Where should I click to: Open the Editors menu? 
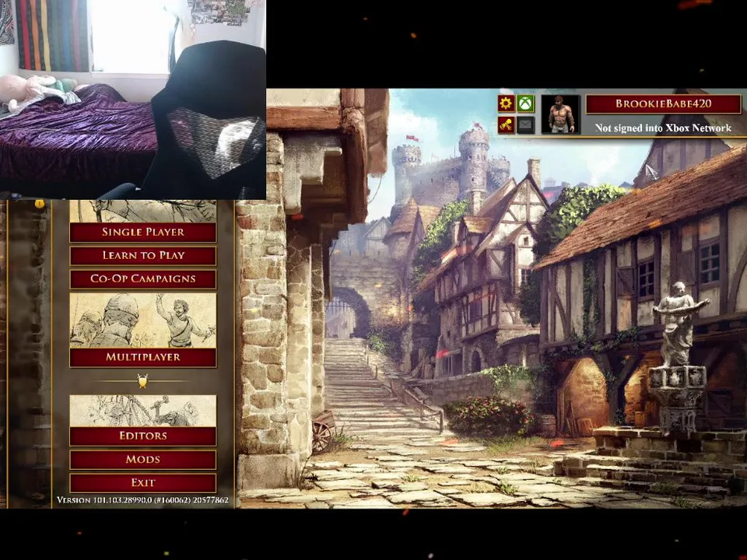pos(143,436)
